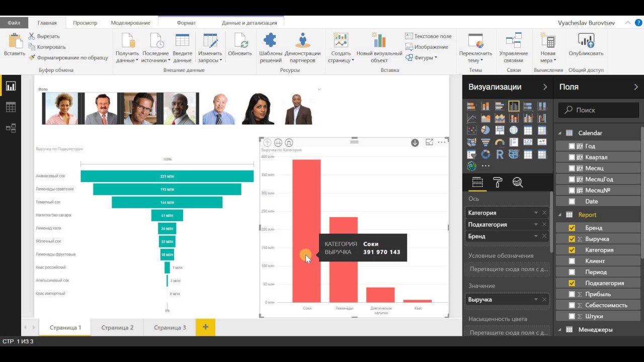Add a new page with plus button
644x362 pixels.
click(205, 327)
